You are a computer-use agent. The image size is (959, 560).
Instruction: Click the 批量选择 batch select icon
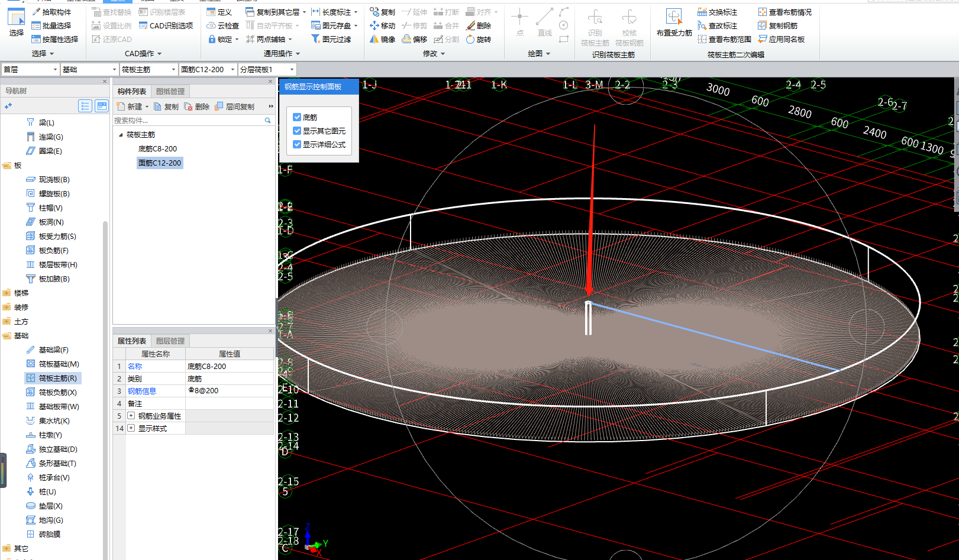(36, 25)
